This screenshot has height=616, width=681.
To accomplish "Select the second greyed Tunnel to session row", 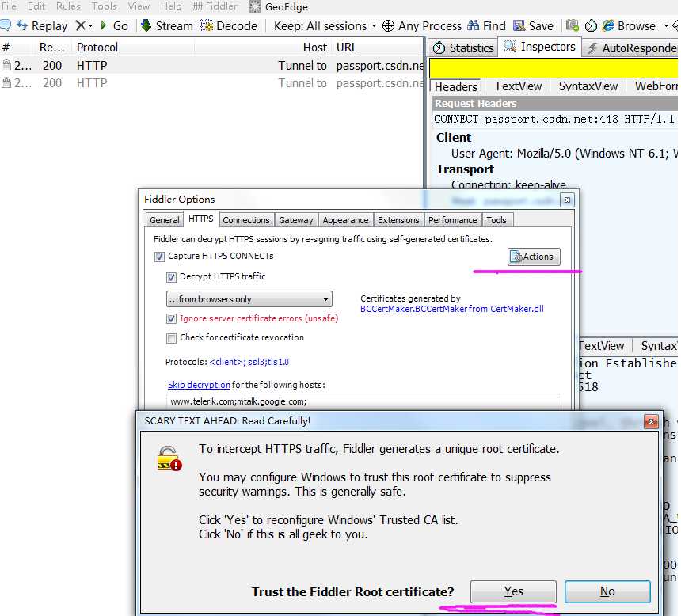I will click(211, 82).
